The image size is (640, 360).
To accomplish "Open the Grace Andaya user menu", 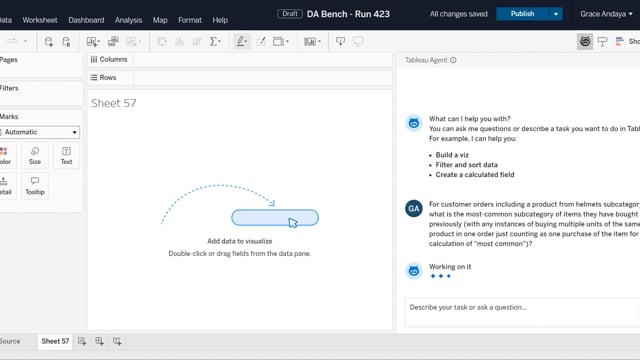I will (x=606, y=14).
